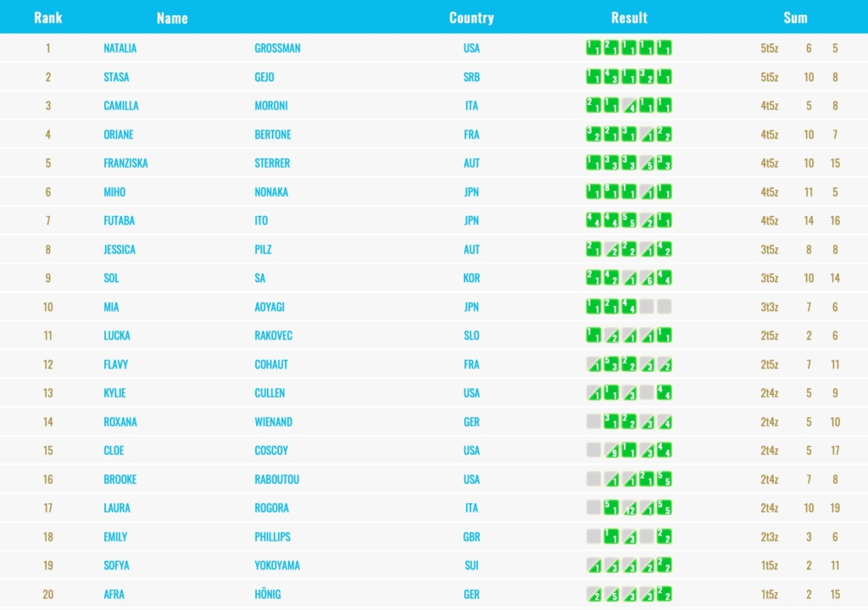The width and height of the screenshot is (868, 610).
Task: Click Nonaka's second boulder box
Action: coord(611,192)
